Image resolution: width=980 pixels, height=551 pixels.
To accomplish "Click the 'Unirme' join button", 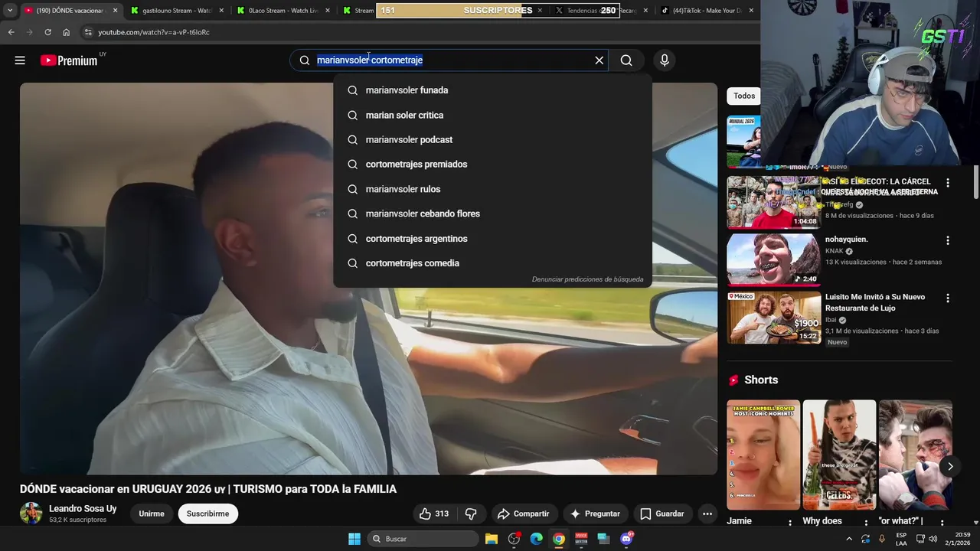I will click(152, 514).
